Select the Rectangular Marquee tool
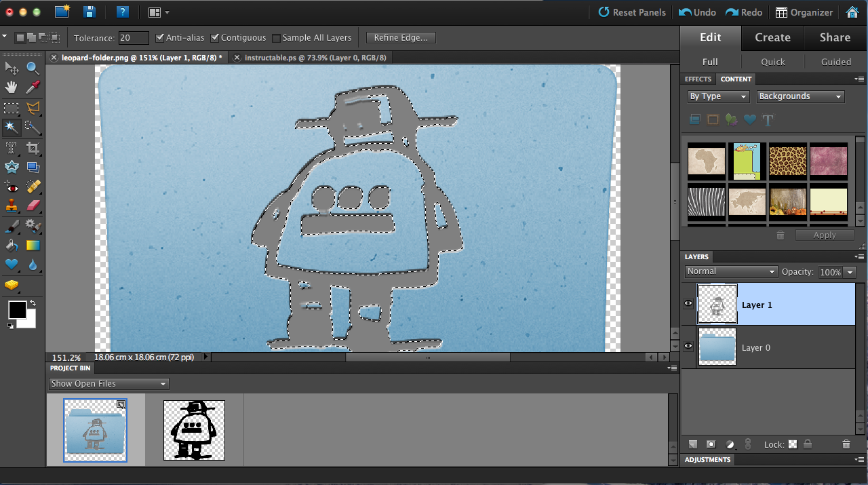Screen dimensions: 868x485 click(x=12, y=108)
